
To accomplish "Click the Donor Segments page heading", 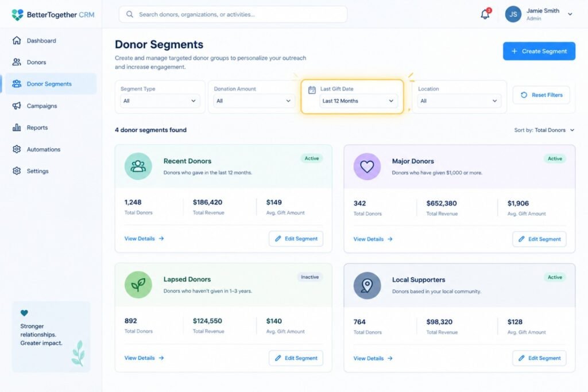I will pos(159,44).
